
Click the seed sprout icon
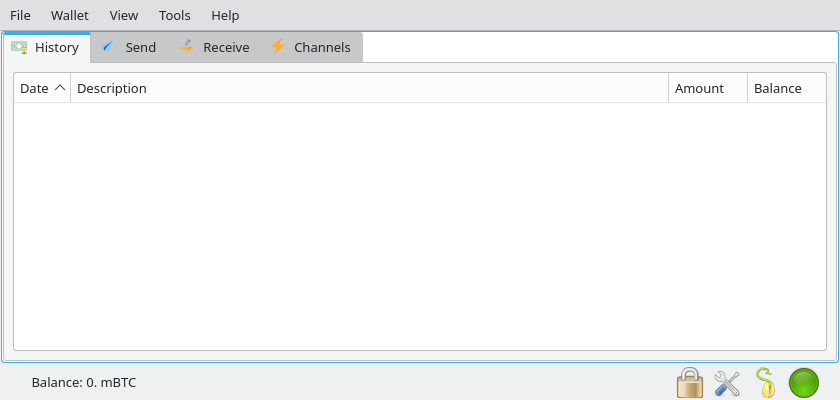pos(765,382)
